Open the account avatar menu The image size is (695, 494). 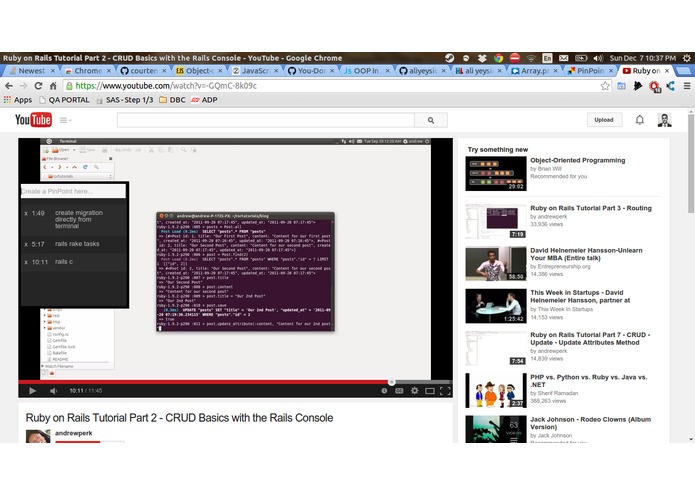click(x=664, y=120)
